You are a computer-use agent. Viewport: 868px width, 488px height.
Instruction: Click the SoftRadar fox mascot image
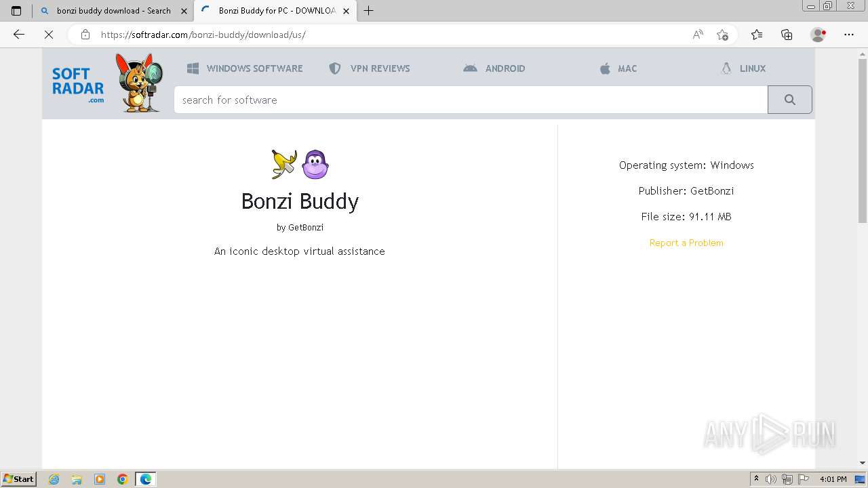pos(140,83)
